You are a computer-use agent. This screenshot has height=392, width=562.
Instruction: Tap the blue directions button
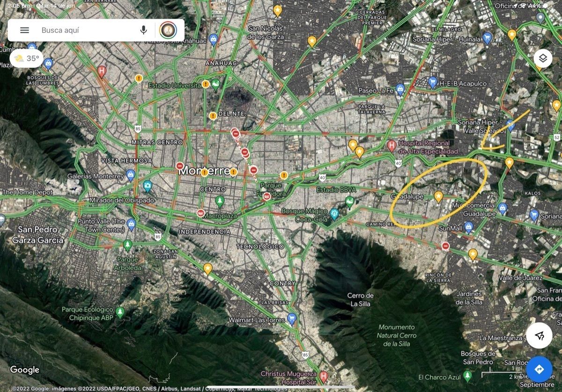point(539,370)
